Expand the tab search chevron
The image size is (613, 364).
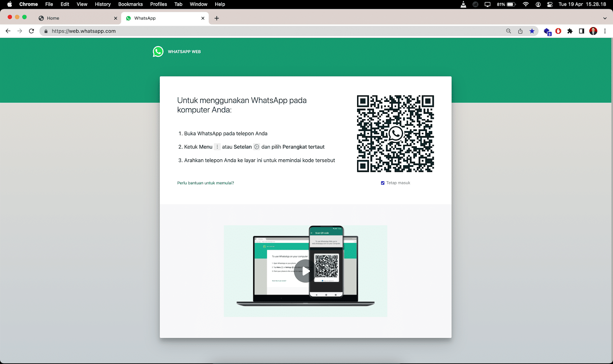[605, 18]
